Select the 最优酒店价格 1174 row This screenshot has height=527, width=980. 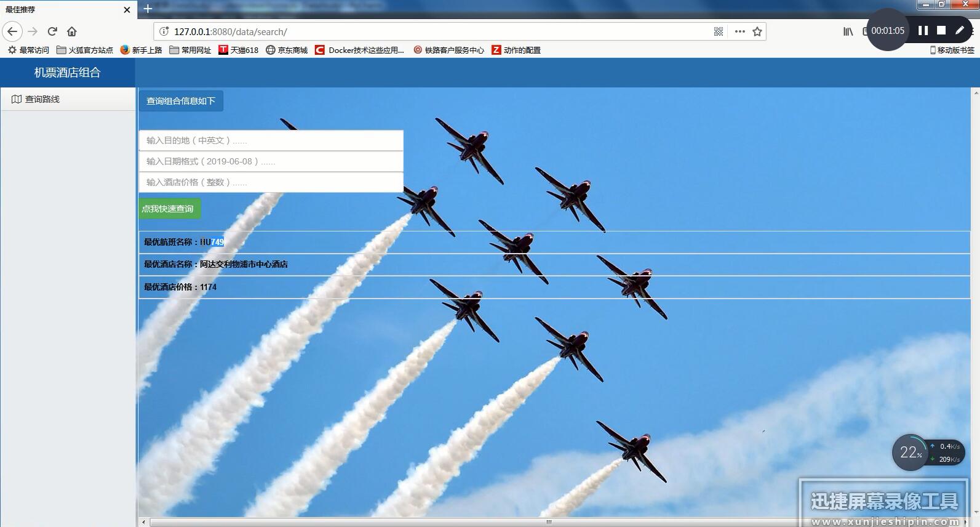point(554,287)
